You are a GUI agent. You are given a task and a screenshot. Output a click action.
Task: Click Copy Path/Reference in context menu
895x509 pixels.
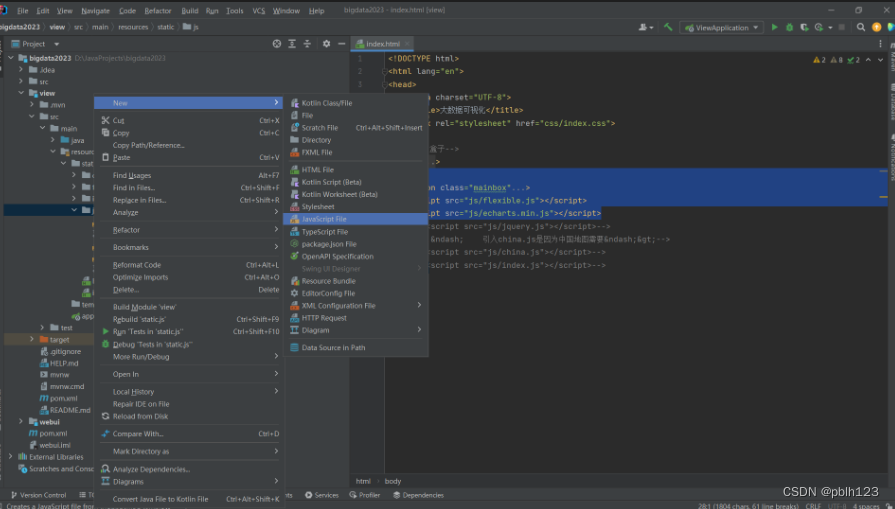188,145
